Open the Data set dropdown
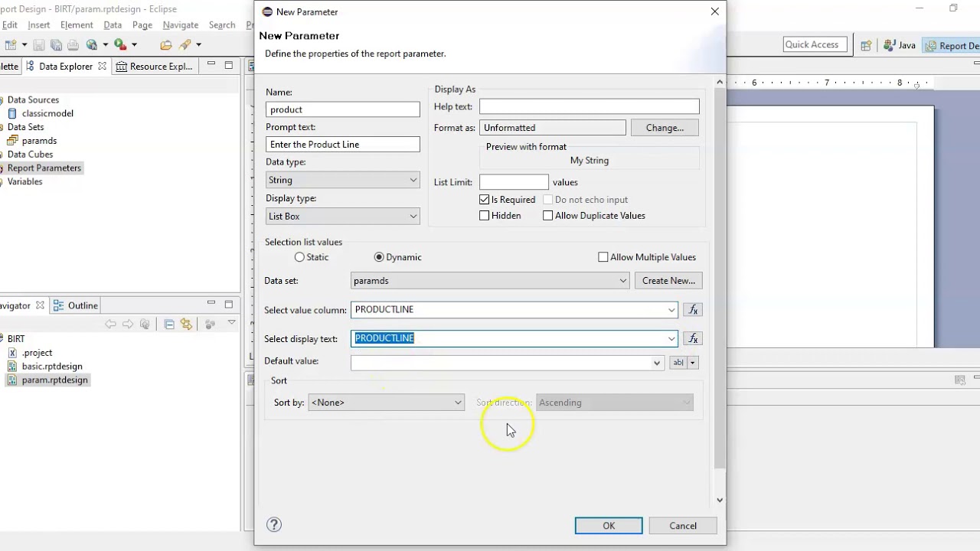Image resolution: width=980 pixels, height=551 pixels. pos(490,281)
